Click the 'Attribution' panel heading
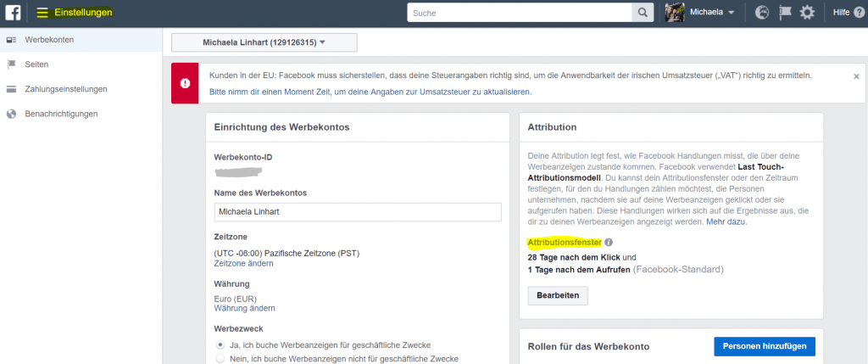This screenshot has height=364, width=868. pos(553,127)
